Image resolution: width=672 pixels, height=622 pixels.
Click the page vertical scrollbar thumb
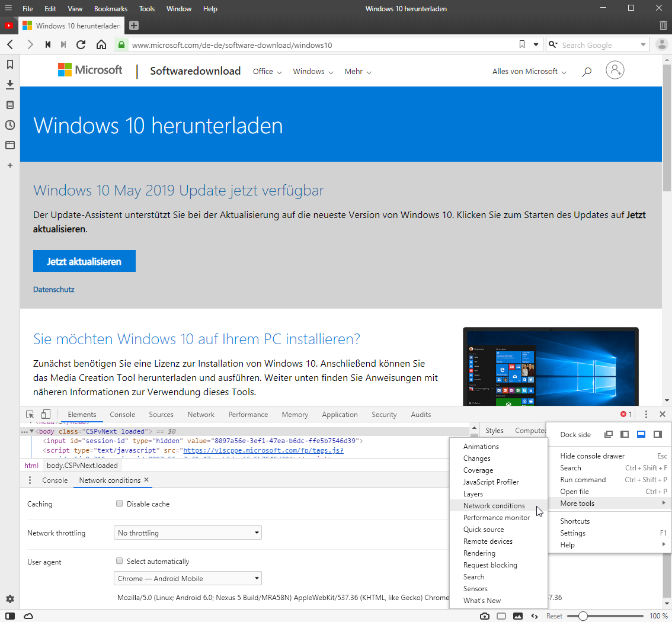point(667,127)
